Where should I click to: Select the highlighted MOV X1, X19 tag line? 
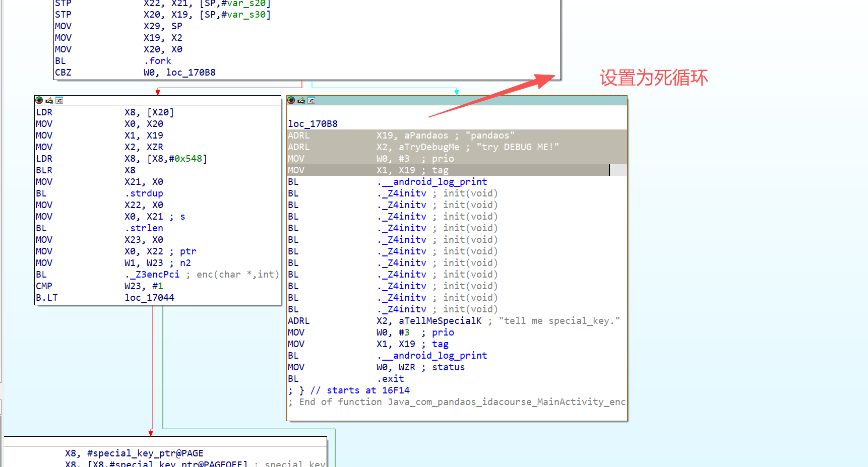[x=457, y=170]
